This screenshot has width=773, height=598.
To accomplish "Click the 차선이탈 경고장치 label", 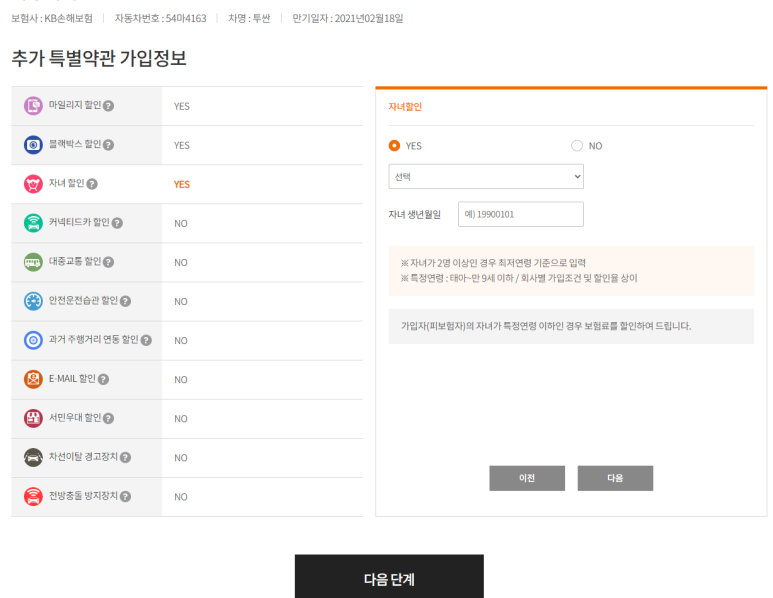I will pos(83,456).
